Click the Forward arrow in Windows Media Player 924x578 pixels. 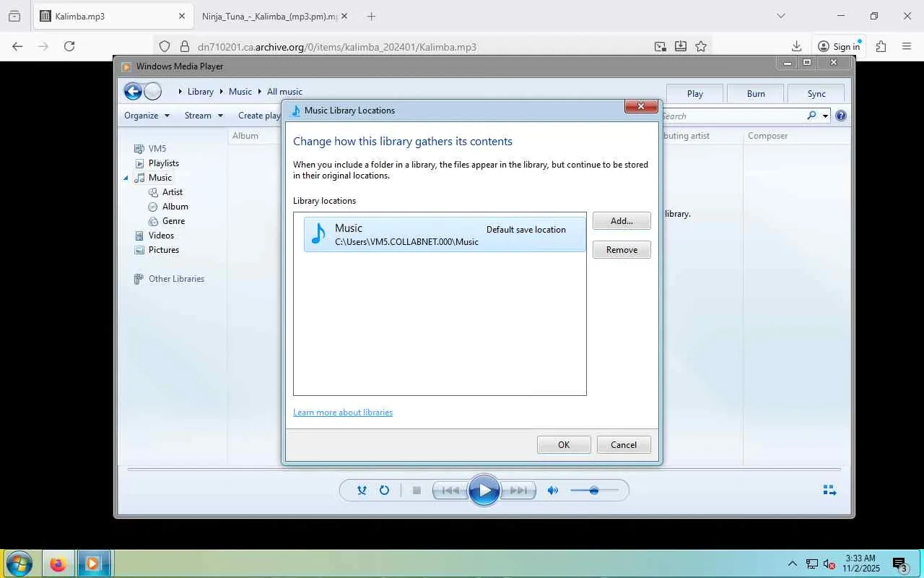tap(152, 91)
